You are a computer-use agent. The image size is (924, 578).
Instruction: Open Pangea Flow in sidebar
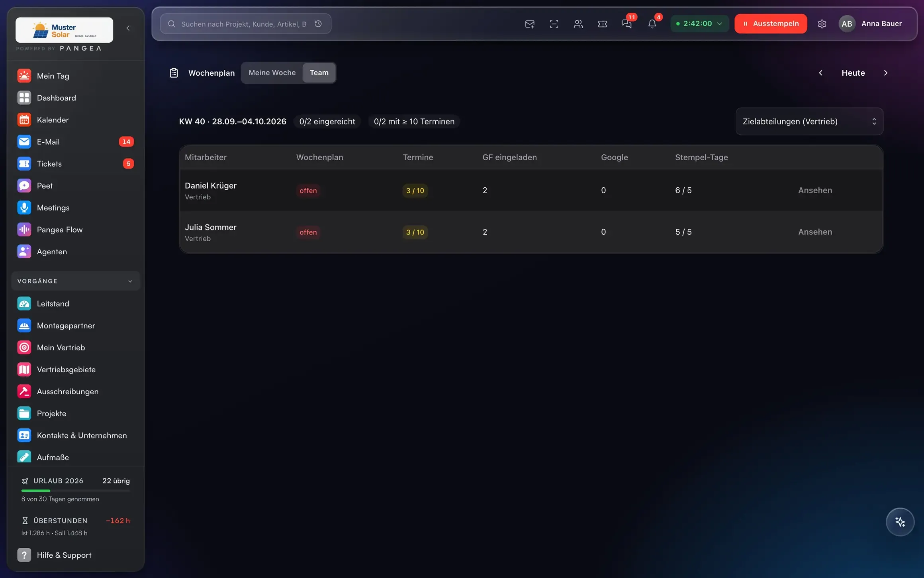coord(76,229)
